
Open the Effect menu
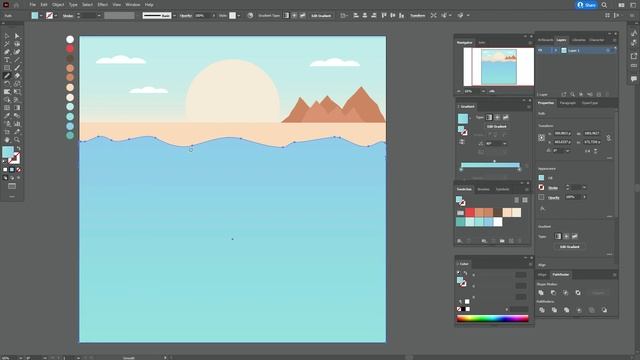102,4
